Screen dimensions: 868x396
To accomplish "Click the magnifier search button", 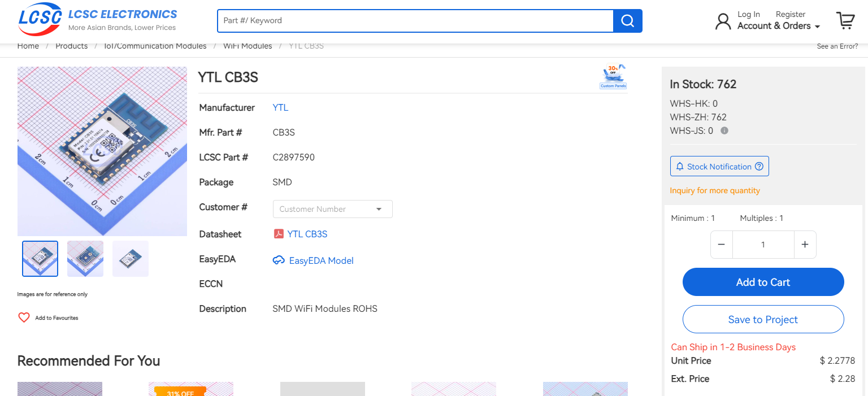I will [628, 21].
